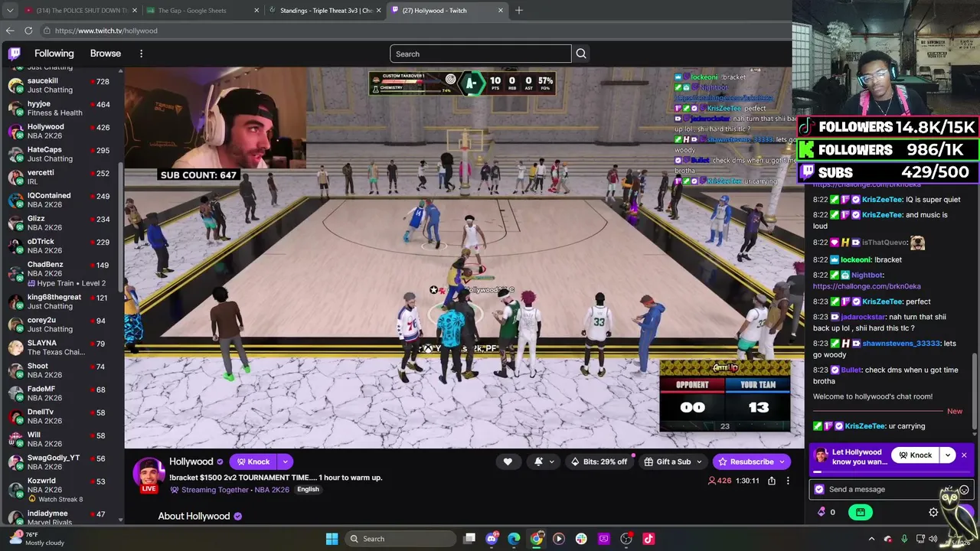Click the Twitch search field
Screen dimensions: 980x551
(481, 54)
